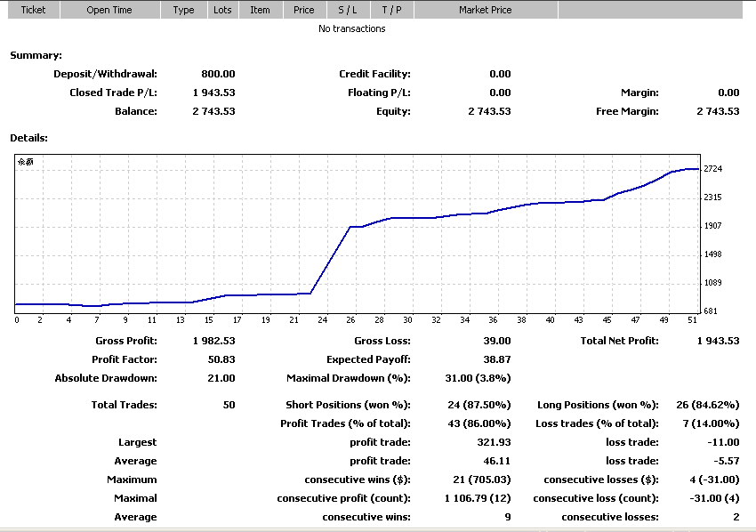Click the T / P column header
The height and width of the screenshot is (532, 756).
pos(391,10)
